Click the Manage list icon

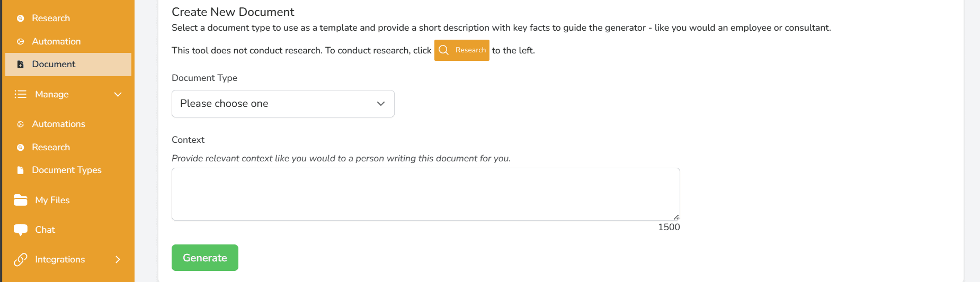[x=20, y=94]
